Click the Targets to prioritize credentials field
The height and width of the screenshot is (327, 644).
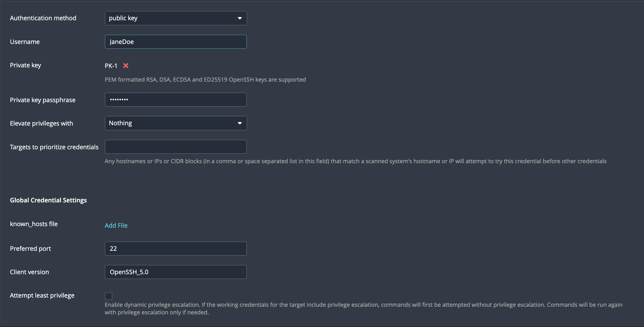pyautogui.click(x=176, y=146)
